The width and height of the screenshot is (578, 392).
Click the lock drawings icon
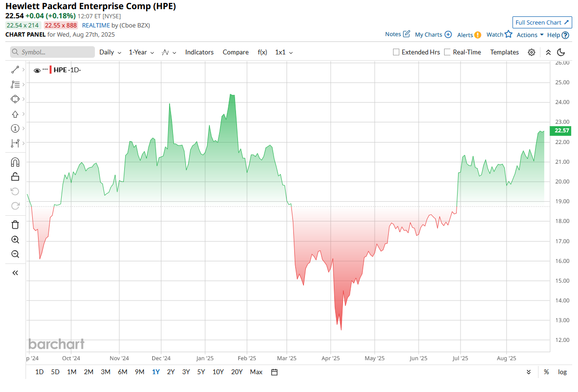(15, 177)
